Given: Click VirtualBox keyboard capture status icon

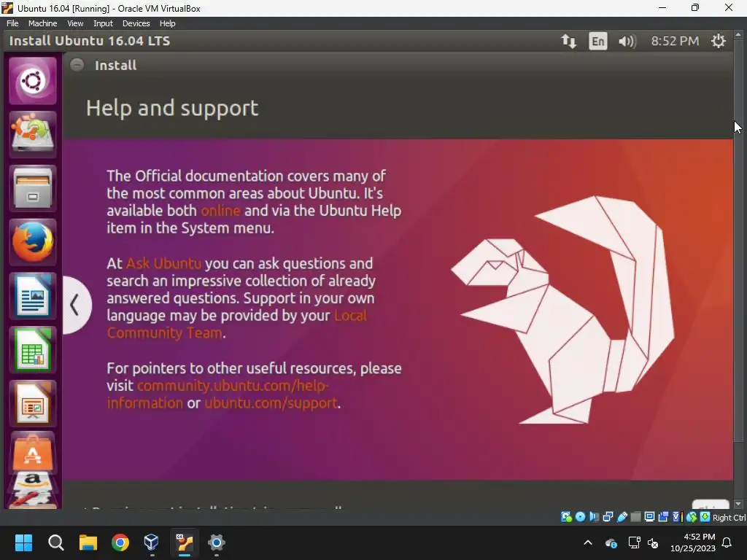Looking at the screenshot, I should pyautogui.click(x=705, y=517).
